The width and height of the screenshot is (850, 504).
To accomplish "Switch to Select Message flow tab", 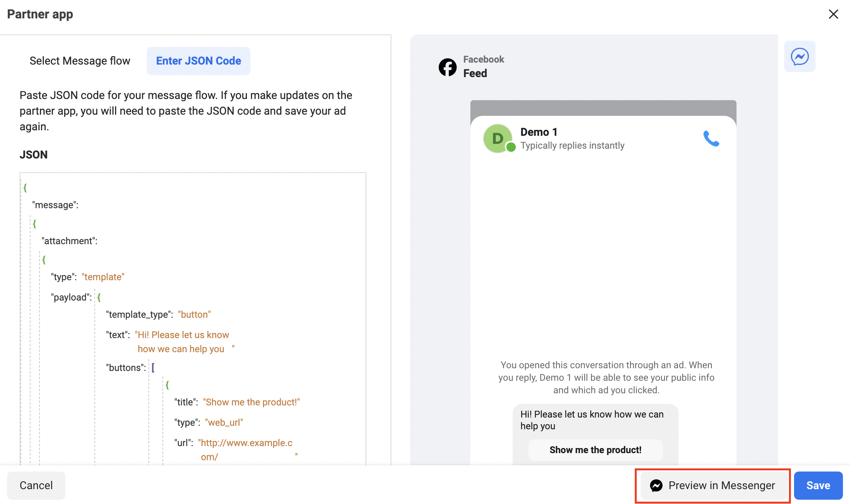I will click(80, 61).
